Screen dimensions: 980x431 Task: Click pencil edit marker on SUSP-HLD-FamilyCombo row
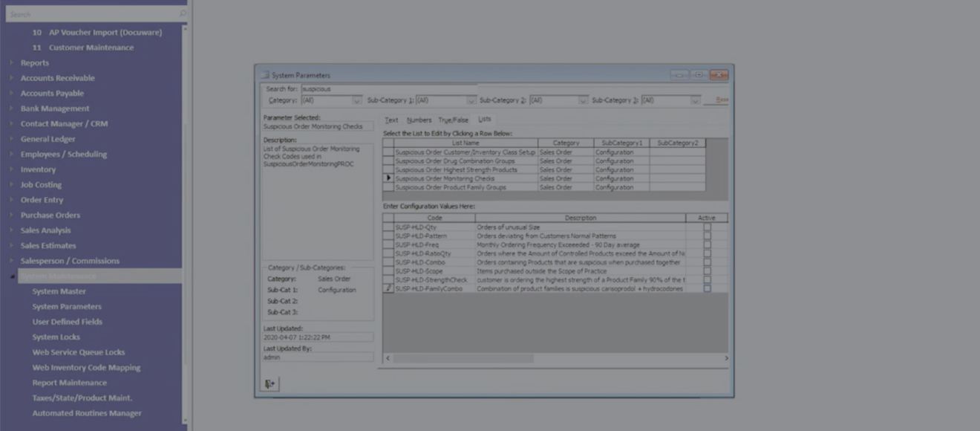pyautogui.click(x=388, y=288)
